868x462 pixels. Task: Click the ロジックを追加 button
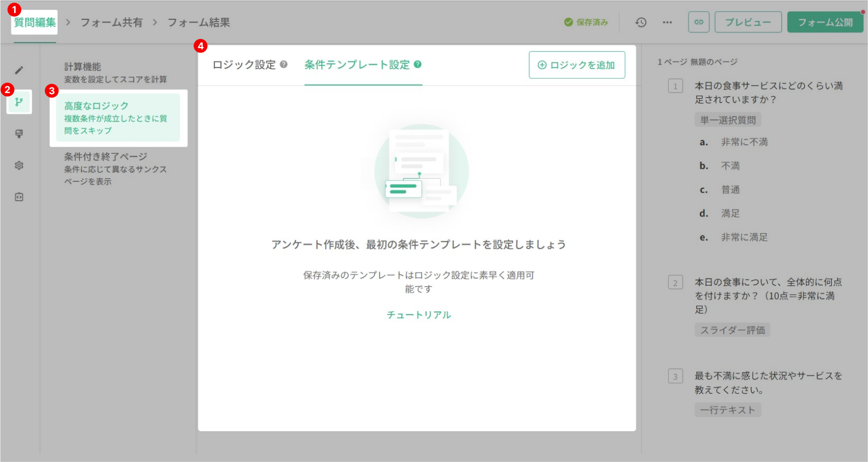pyautogui.click(x=577, y=65)
